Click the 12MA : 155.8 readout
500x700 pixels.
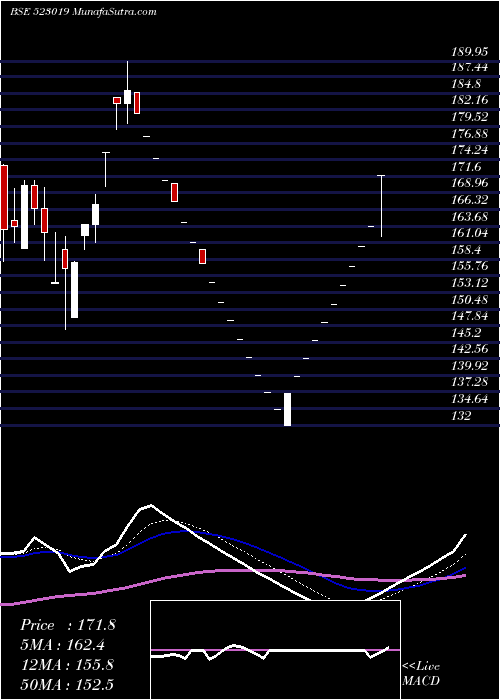(x=67, y=665)
